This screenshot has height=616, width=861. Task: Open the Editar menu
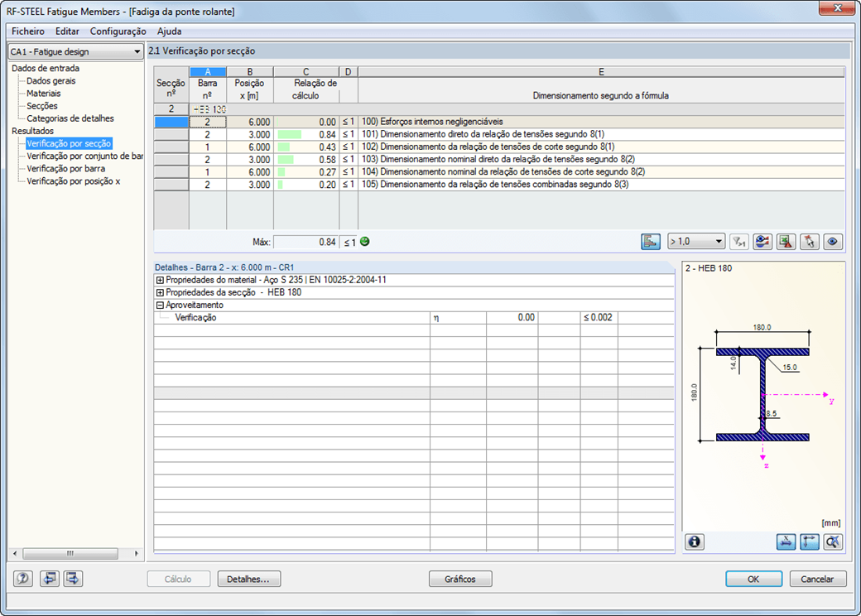click(x=67, y=31)
